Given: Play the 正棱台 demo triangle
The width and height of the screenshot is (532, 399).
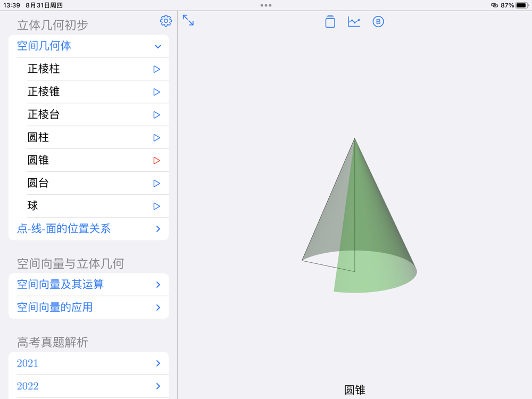Looking at the screenshot, I should 156,115.
